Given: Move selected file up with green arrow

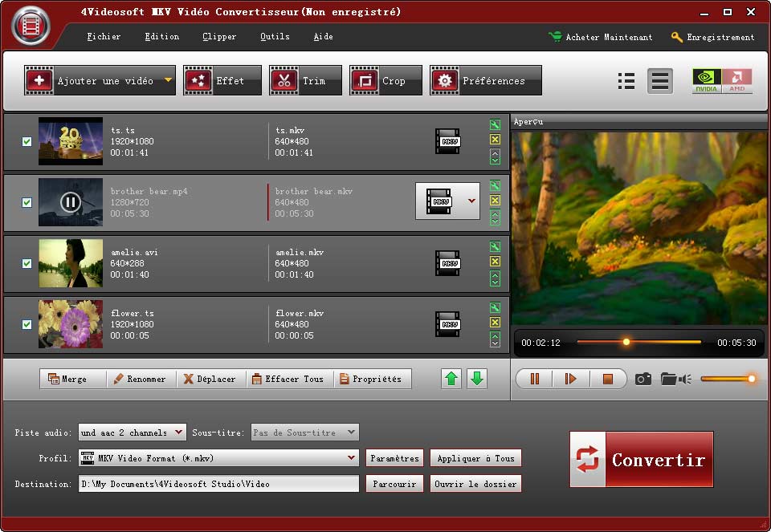Looking at the screenshot, I should [451, 379].
